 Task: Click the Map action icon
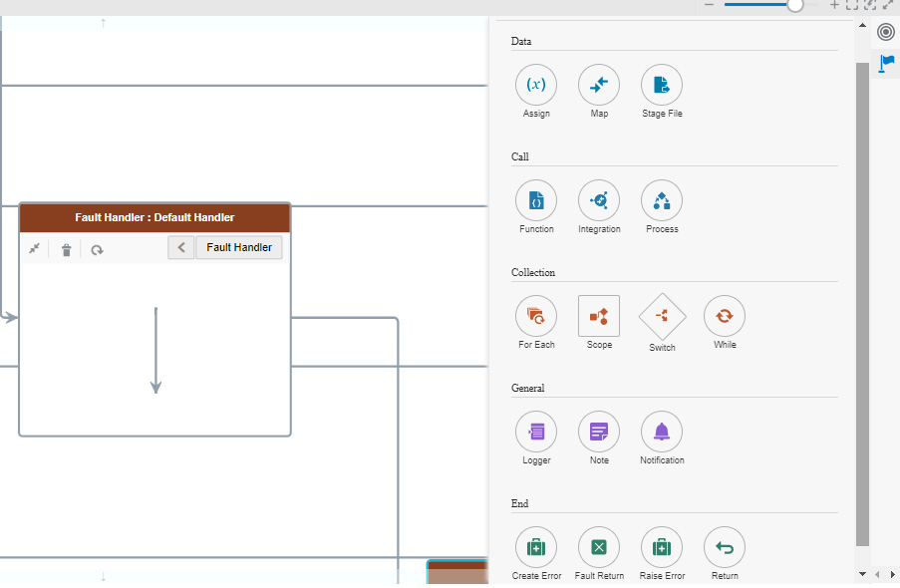599,86
